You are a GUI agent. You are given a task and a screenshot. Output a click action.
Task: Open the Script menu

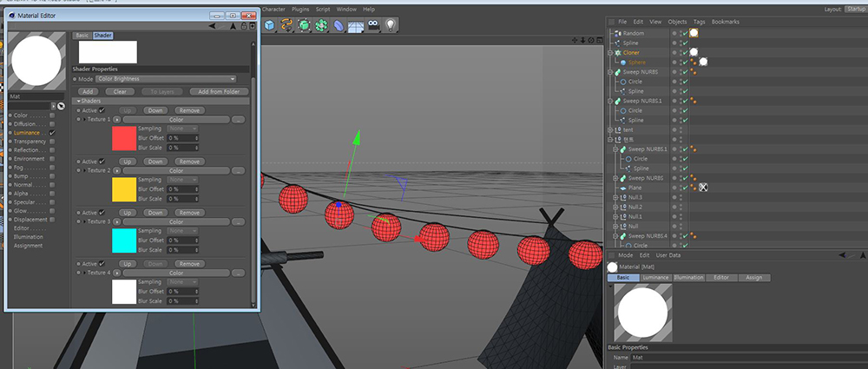[x=323, y=10]
